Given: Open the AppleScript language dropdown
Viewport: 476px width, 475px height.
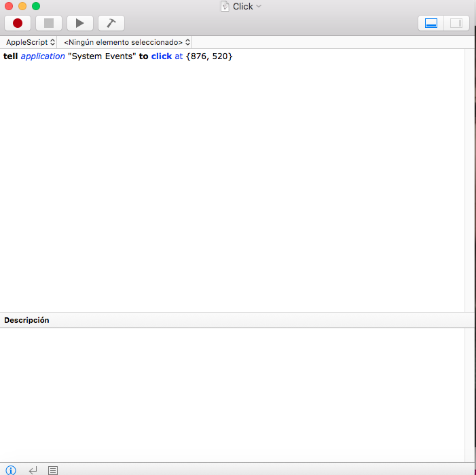Looking at the screenshot, I should [x=31, y=42].
